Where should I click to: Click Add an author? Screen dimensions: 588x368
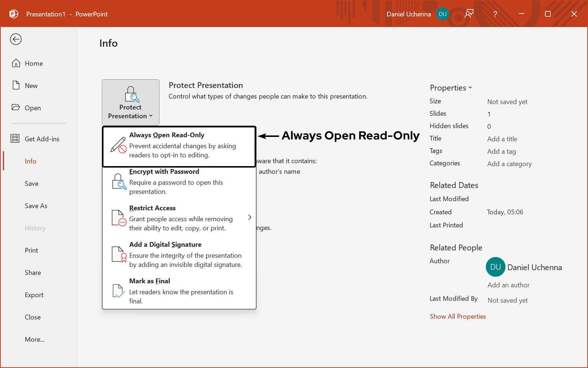508,285
